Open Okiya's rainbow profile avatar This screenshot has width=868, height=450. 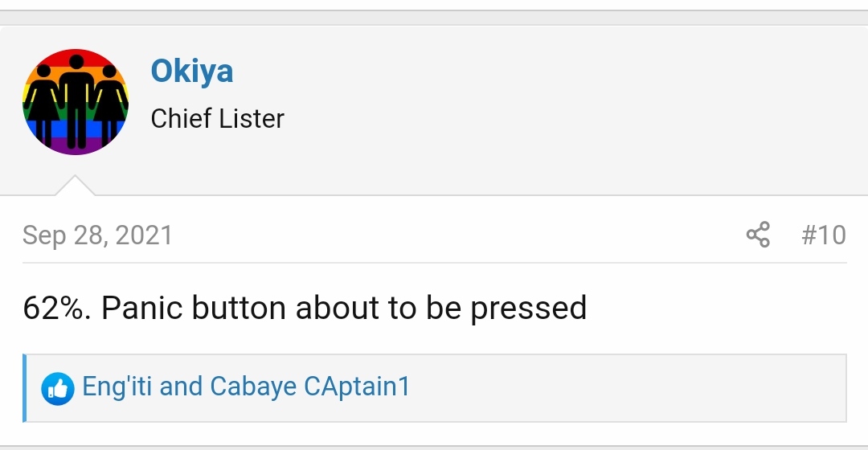click(76, 102)
